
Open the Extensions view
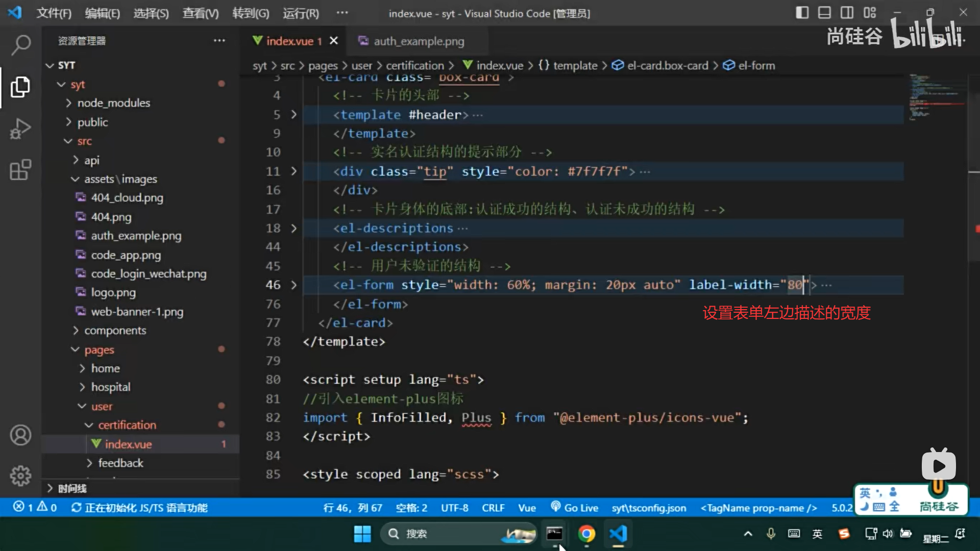pyautogui.click(x=20, y=170)
